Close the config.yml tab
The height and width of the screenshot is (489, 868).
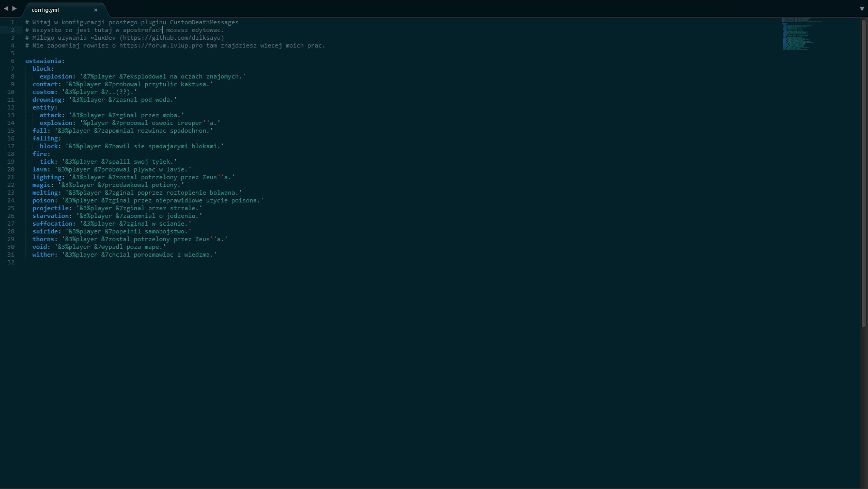point(96,10)
